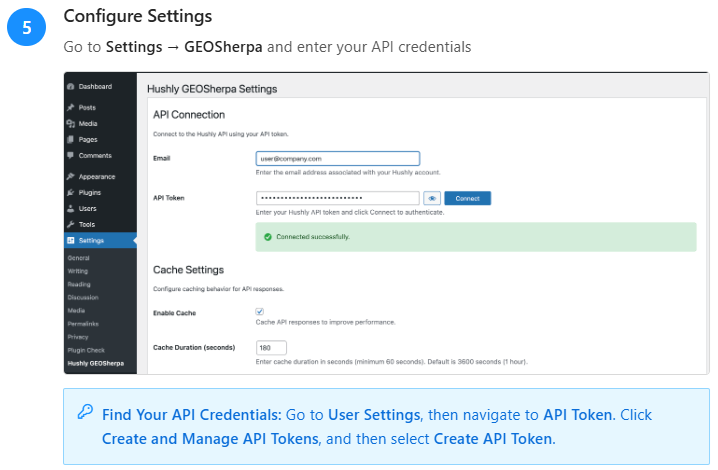718x470 pixels.
Task: Open Plugin Check submenu entry
Action: tap(86, 350)
